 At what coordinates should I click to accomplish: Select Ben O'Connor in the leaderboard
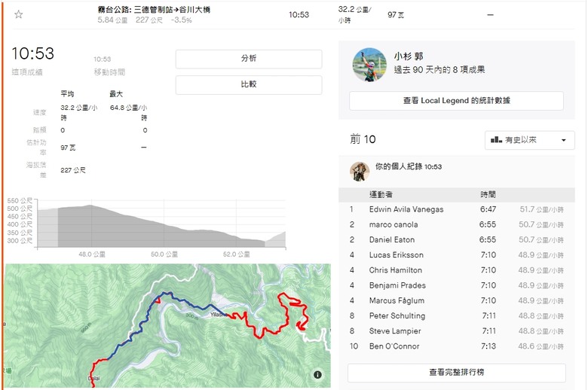coord(394,346)
